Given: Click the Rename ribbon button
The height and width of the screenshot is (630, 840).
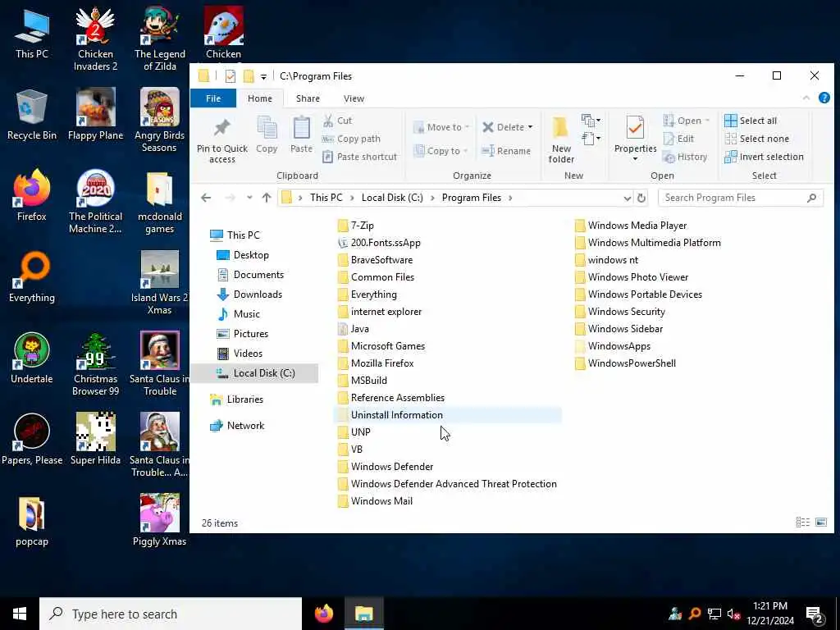Looking at the screenshot, I should point(506,151).
